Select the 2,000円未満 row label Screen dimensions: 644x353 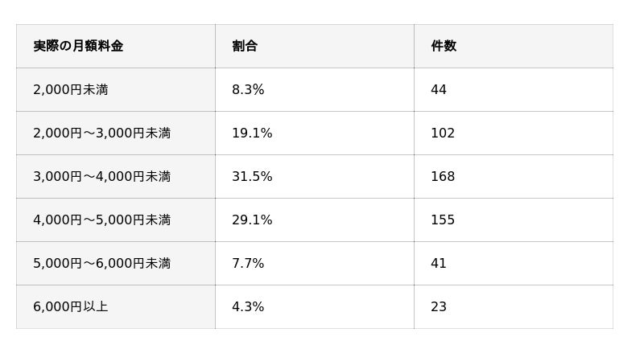pyautogui.click(x=71, y=89)
